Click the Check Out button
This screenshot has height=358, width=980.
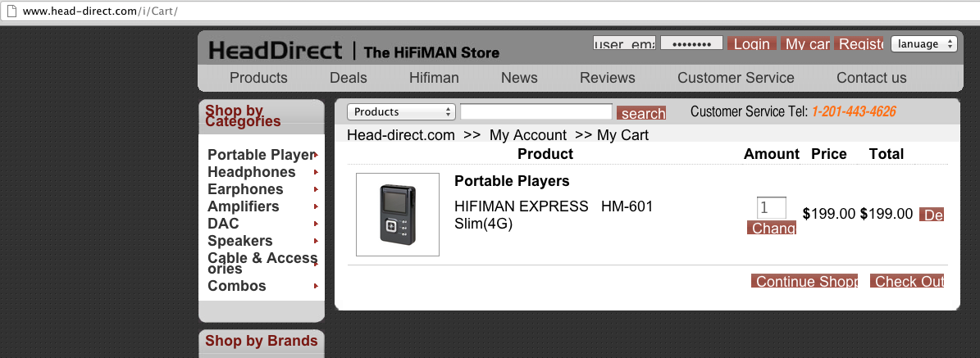point(907,281)
